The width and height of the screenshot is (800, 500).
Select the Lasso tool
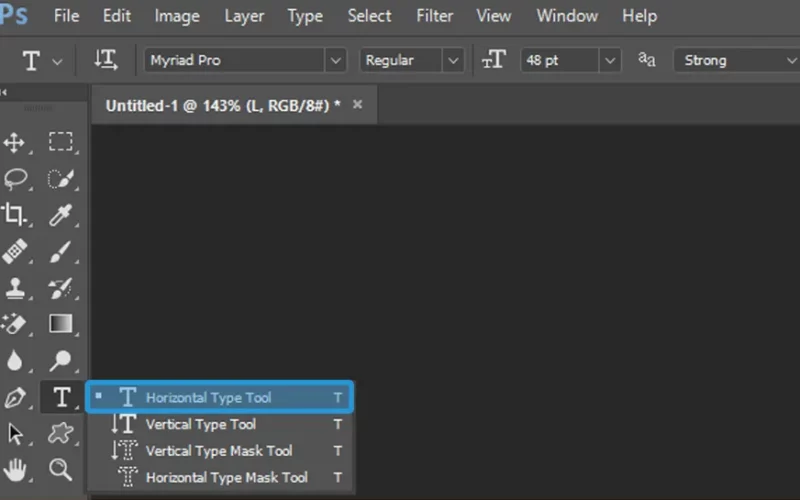15,179
